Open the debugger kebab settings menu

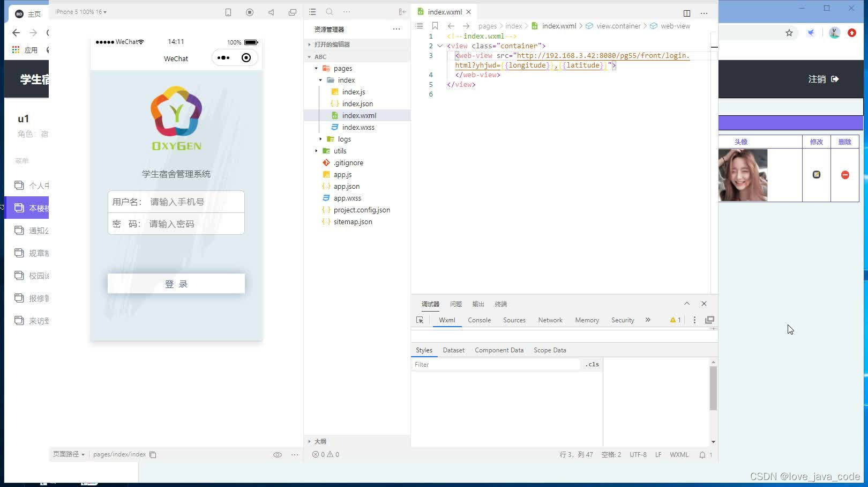coord(694,320)
